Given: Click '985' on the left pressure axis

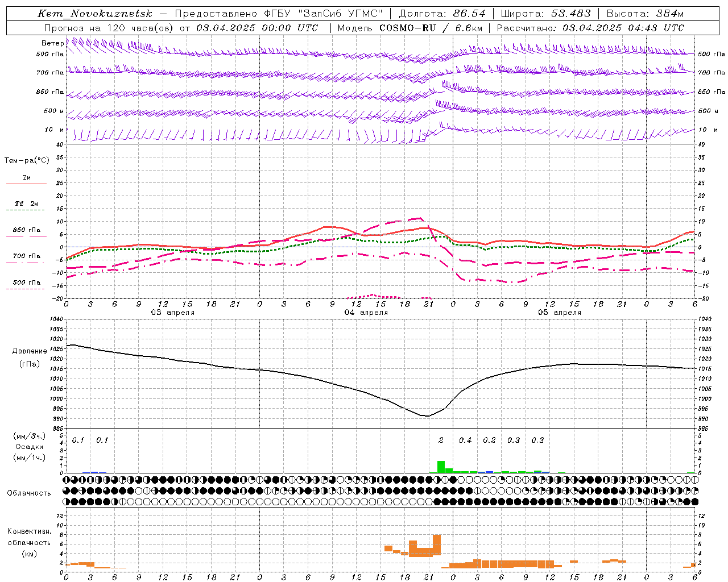Looking at the screenshot, I should 57,429.
